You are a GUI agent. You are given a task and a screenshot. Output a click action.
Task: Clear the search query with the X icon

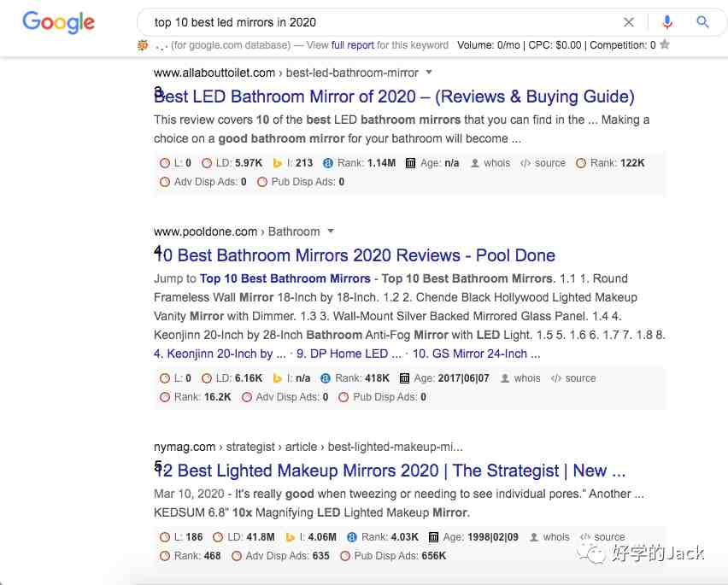629,22
